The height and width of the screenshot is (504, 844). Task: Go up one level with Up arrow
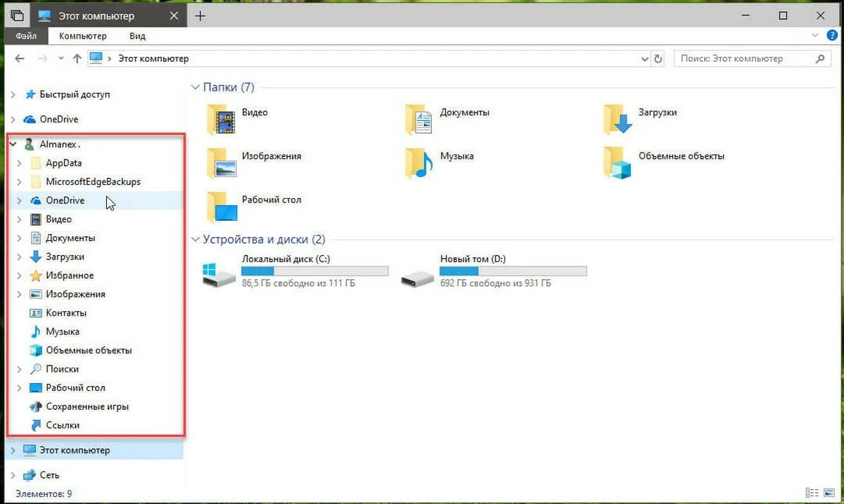coord(77,59)
